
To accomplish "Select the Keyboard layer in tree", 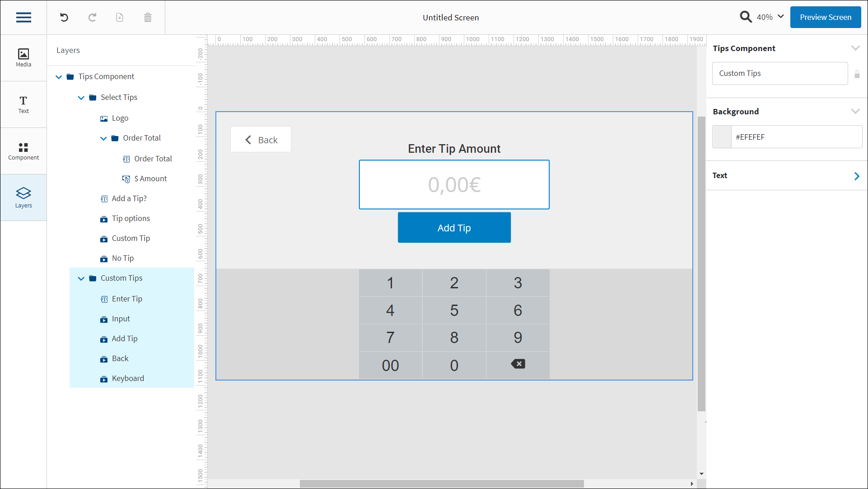I will [x=128, y=378].
